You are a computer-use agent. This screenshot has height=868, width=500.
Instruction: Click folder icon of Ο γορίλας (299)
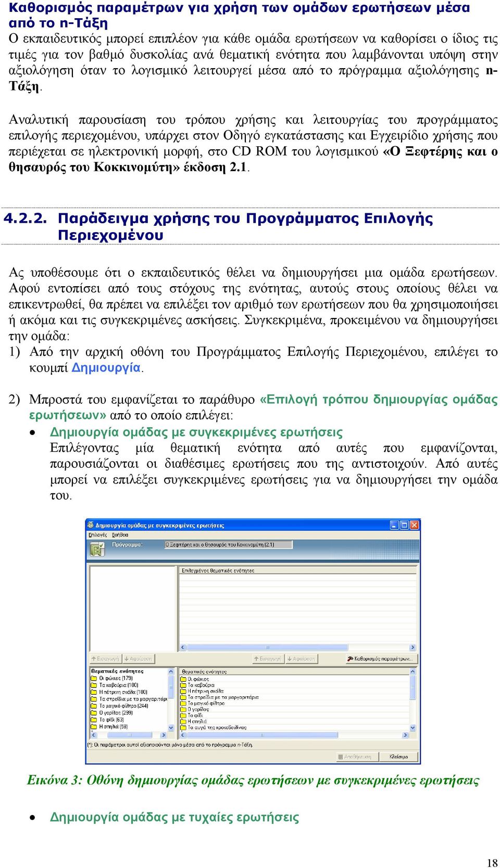click(x=94, y=712)
